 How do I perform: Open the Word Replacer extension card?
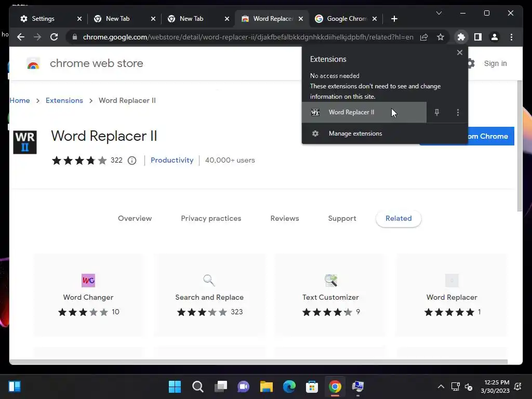(451, 295)
